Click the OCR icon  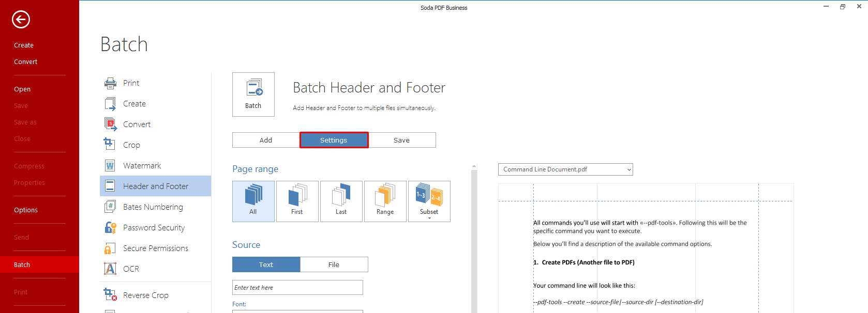110,269
